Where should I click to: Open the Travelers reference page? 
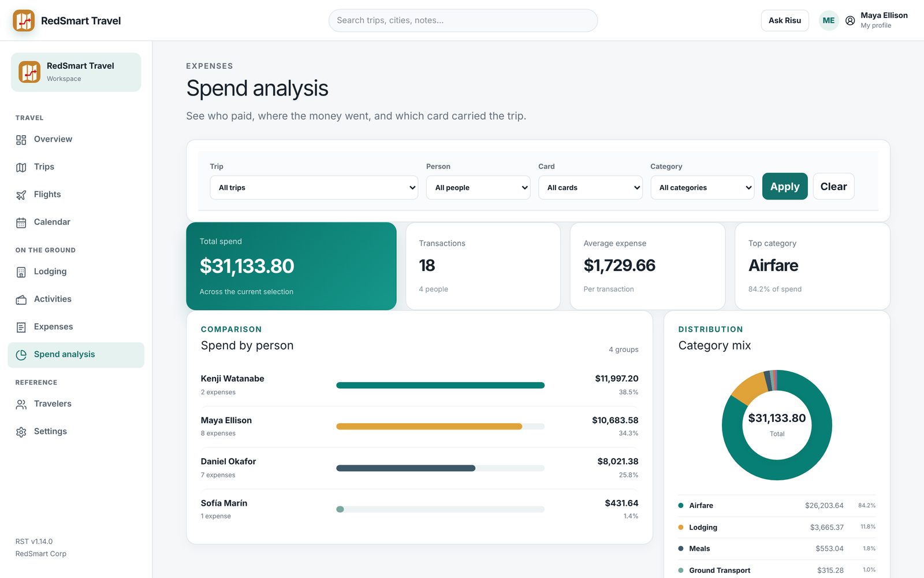pos(76,404)
